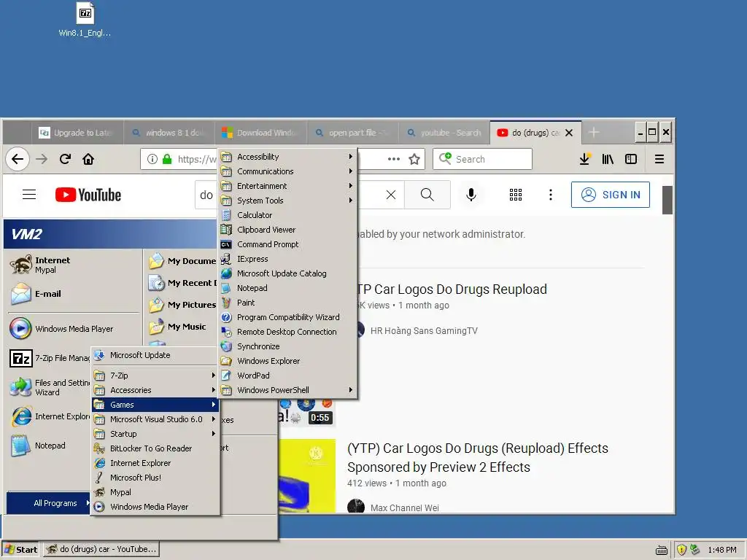Open Microsoft Update Catalog
This screenshot has width=747, height=560.
287,273
